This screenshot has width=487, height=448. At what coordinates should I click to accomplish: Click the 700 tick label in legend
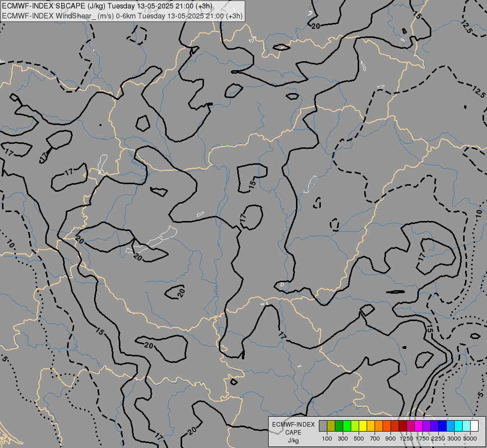point(375,439)
